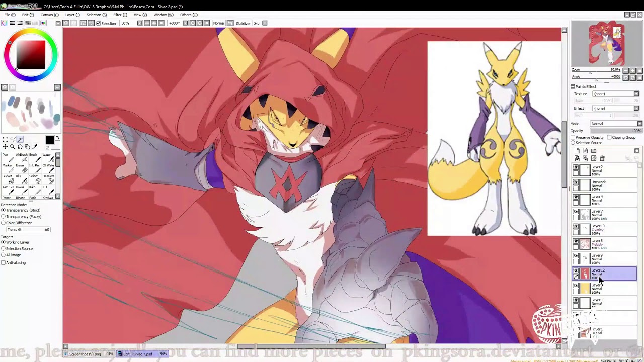The width and height of the screenshot is (644, 362).
Task: Select the rotate canvas tool
Action: point(20,147)
